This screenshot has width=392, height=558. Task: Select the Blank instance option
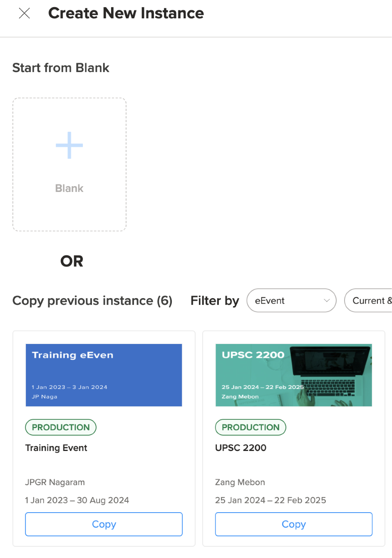(69, 164)
